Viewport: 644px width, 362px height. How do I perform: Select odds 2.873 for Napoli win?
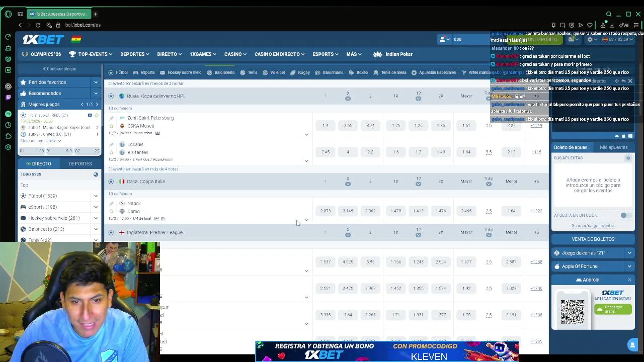coord(326,211)
